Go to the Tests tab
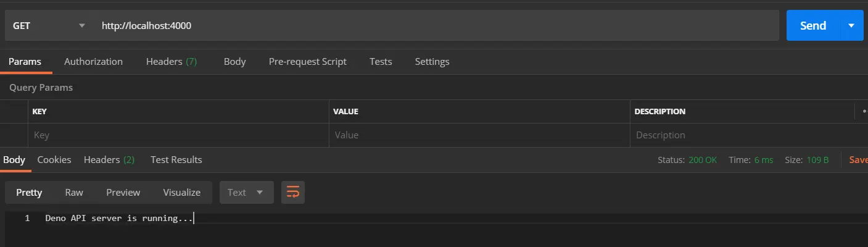 coord(381,62)
